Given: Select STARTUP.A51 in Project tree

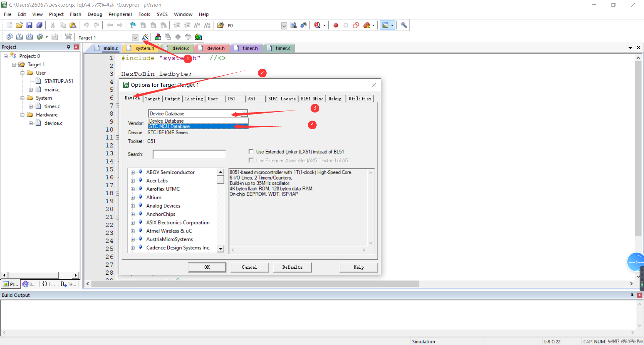Looking at the screenshot, I should (59, 81).
